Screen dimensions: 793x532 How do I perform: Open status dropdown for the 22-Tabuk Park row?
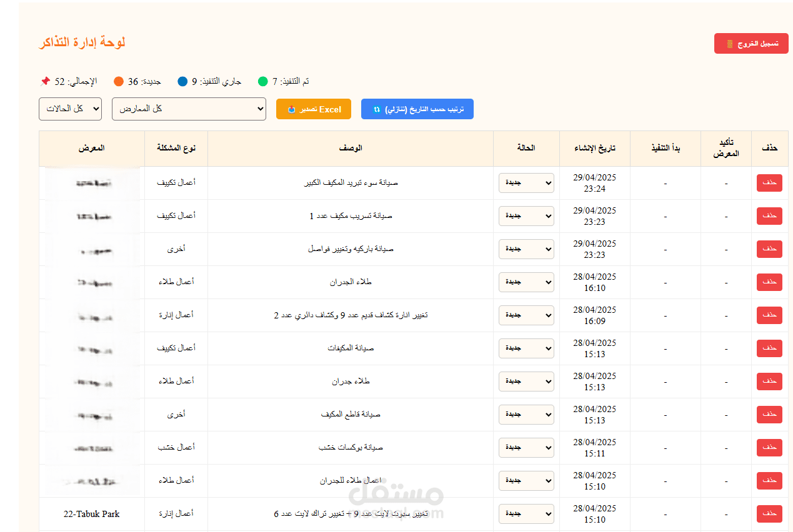[526, 514]
